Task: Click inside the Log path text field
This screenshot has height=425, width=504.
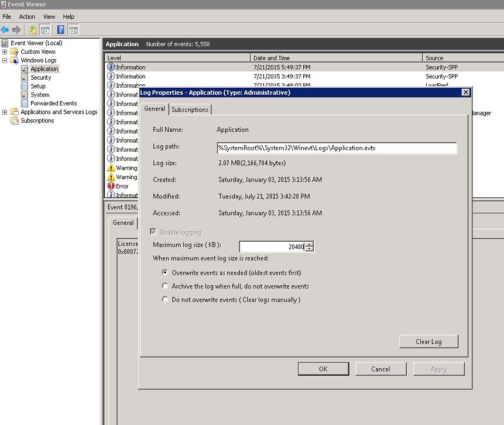Action: [x=337, y=148]
